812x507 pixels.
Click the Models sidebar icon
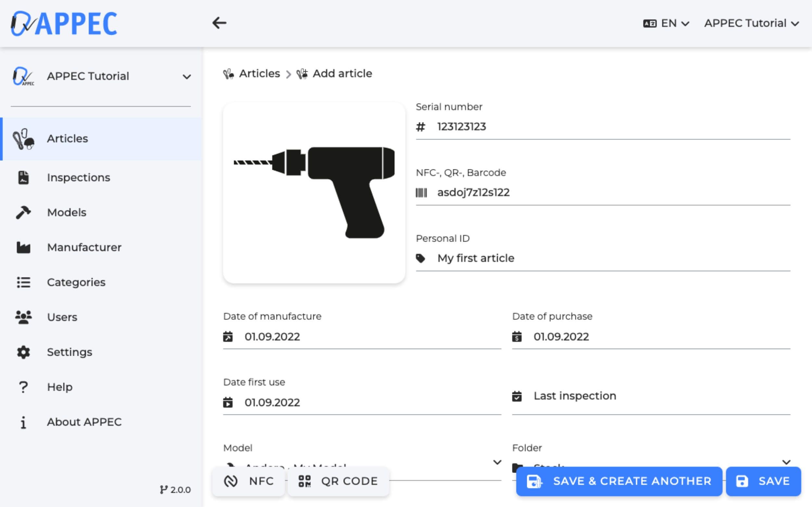[24, 212]
